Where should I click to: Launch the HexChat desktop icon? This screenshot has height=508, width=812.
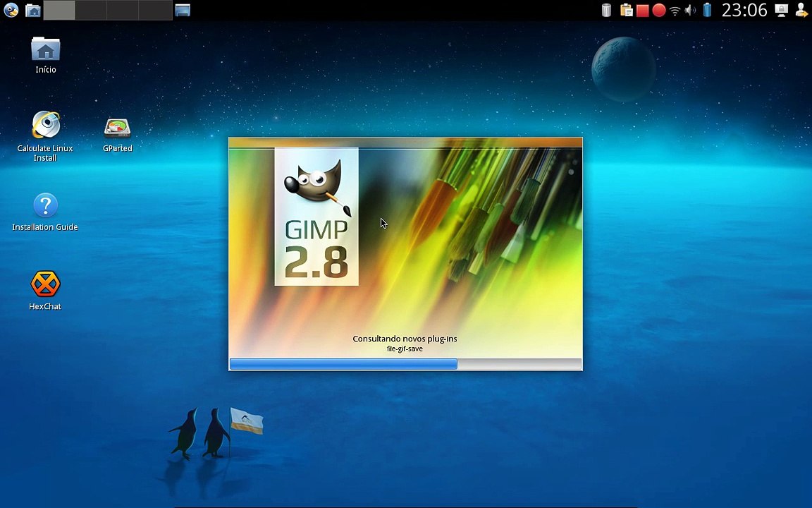pyautogui.click(x=46, y=284)
